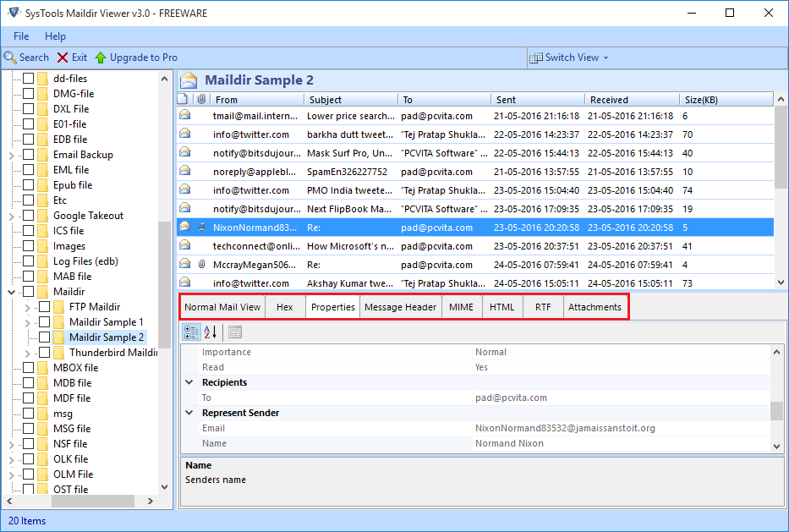Click the Search magnifier icon

coord(10,58)
